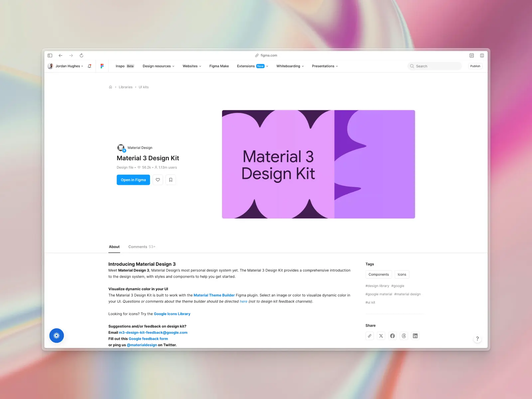Screen dimensions: 532x399
Task: Switch to the Comments tab
Action: [142, 247]
